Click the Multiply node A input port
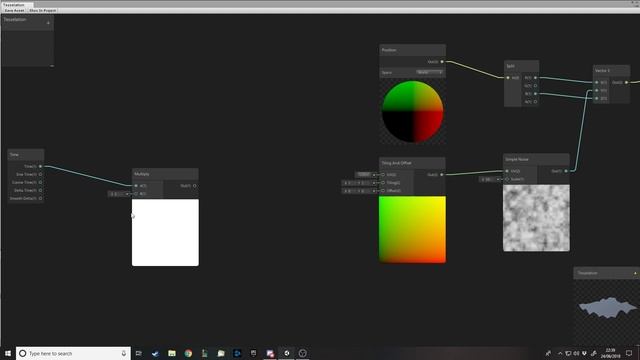The height and width of the screenshot is (360, 640). coord(136,186)
